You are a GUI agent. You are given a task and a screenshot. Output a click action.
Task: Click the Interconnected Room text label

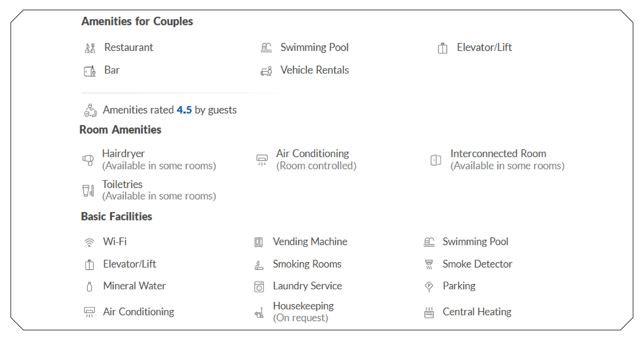point(498,154)
